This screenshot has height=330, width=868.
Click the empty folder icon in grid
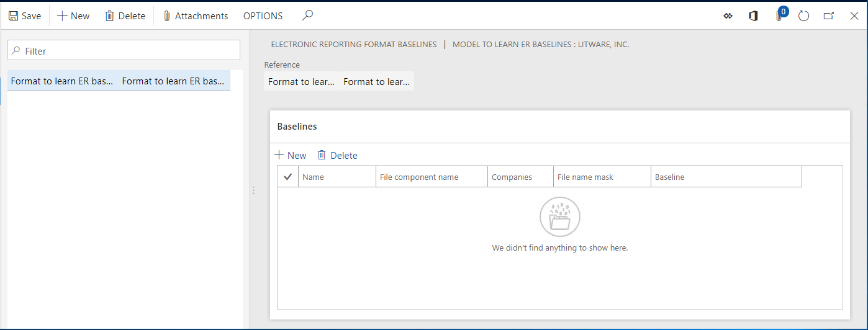tap(560, 216)
